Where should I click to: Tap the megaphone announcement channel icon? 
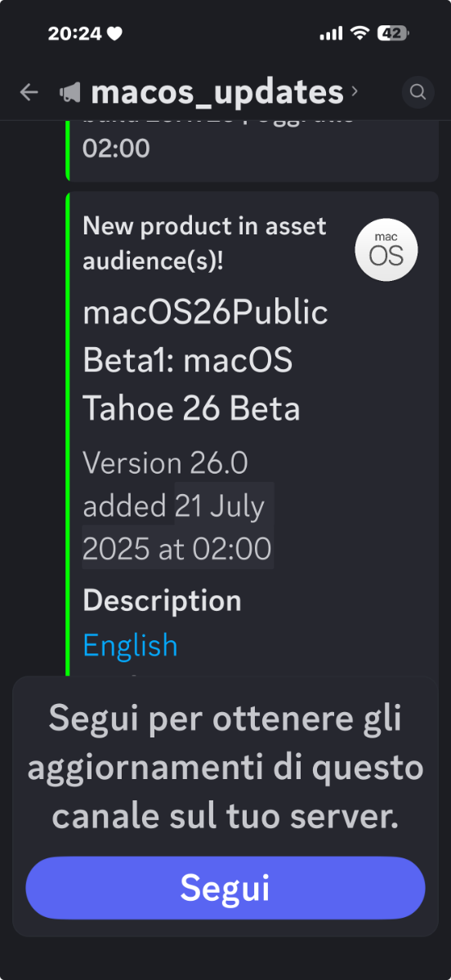click(x=70, y=93)
